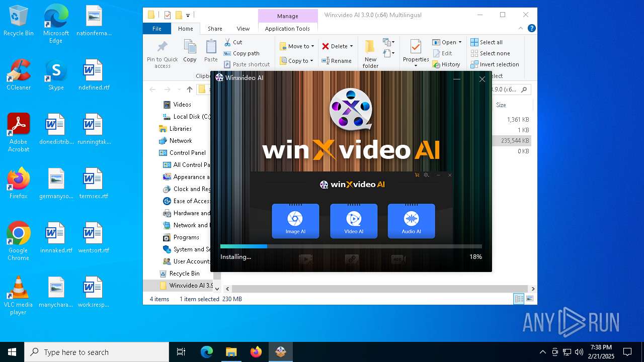Screen dimensions: 644x362
Task: Open wentsort.rtf document on desktop
Action: (94, 237)
